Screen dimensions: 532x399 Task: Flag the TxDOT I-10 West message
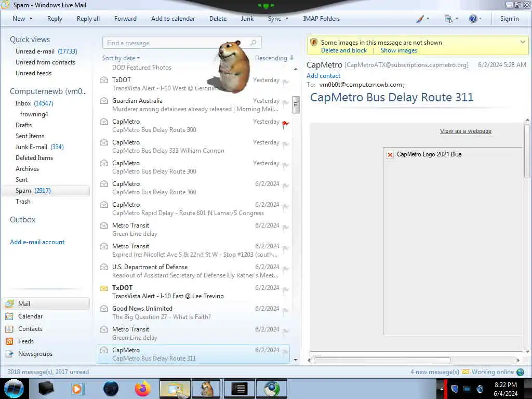pyautogui.click(x=285, y=83)
